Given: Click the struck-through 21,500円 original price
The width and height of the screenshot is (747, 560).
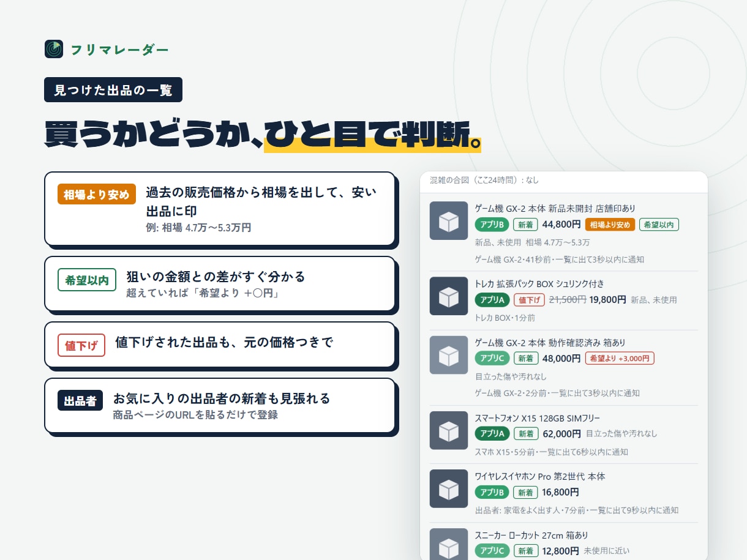Looking at the screenshot, I should click(x=568, y=300).
